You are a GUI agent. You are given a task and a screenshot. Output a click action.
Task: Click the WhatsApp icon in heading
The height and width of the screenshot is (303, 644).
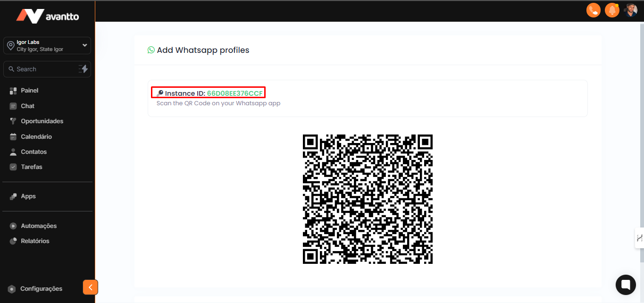point(151,50)
